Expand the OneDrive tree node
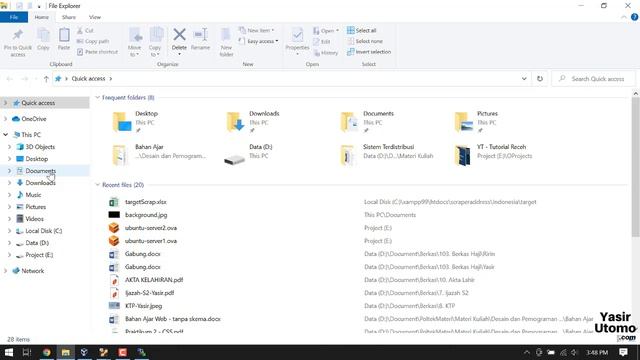This screenshot has width=640, height=360. tap(5, 119)
